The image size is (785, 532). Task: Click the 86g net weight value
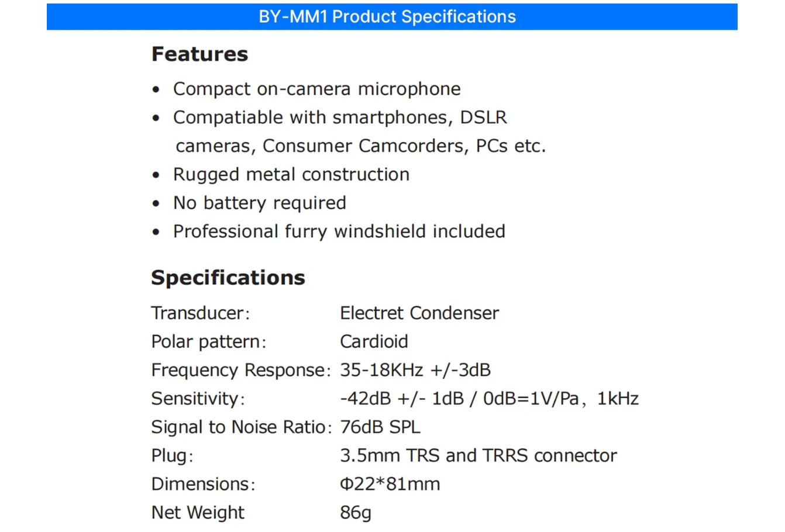coord(356,513)
